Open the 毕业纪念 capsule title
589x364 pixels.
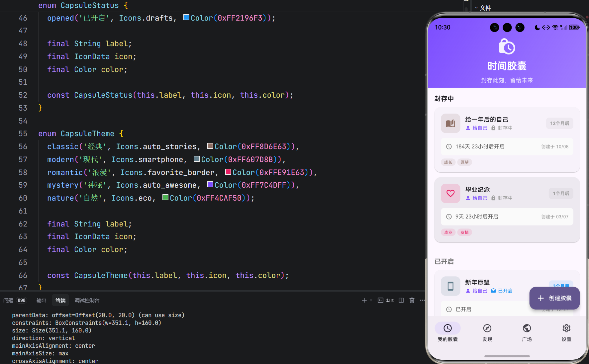477,189
